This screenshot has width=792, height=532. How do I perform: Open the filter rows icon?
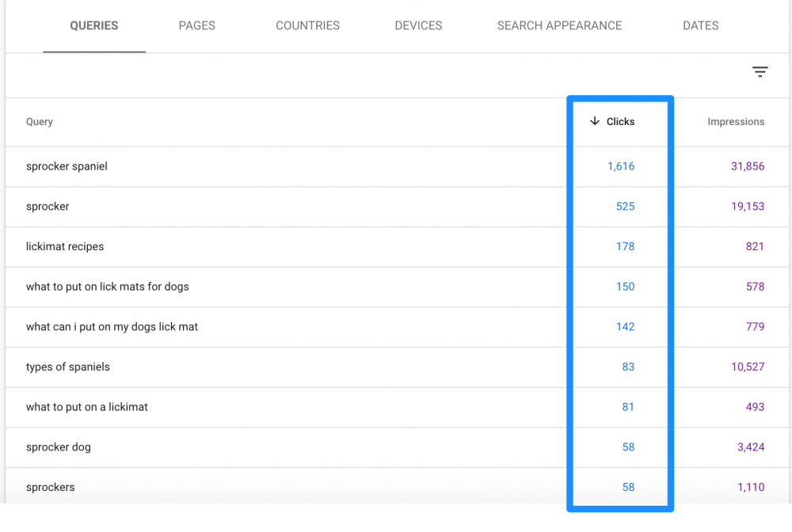tap(760, 73)
